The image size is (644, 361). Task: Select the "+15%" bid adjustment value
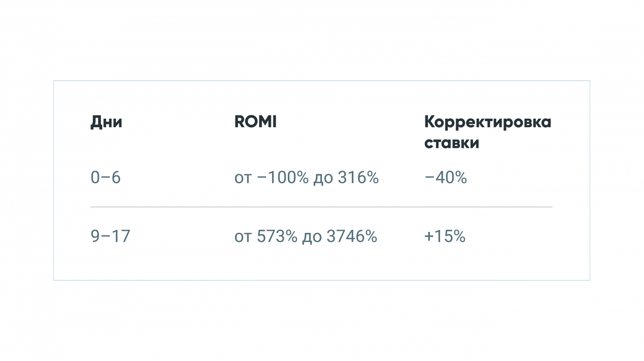[445, 236]
